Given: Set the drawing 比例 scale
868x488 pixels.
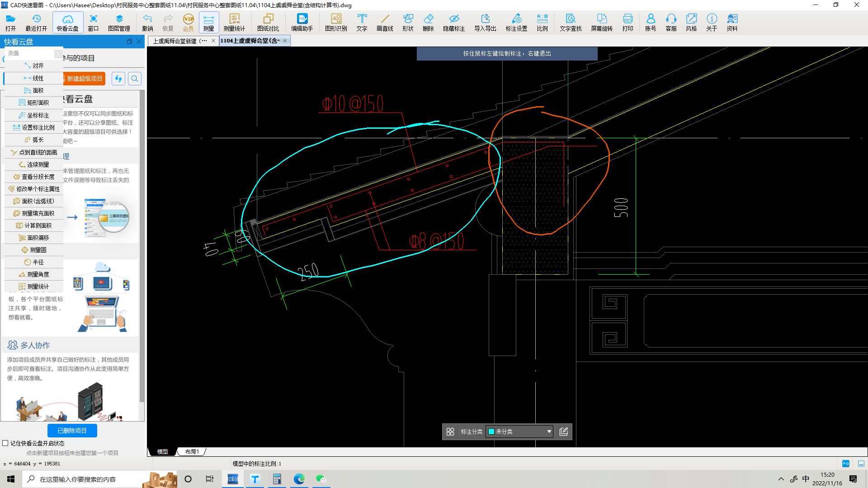Looking at the screenshot, I should [x=542, y=22].
